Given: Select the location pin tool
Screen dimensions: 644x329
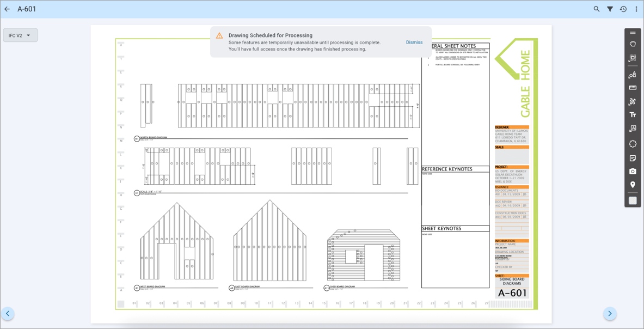Looking at the screenshot, I should [x=633, y=185].
